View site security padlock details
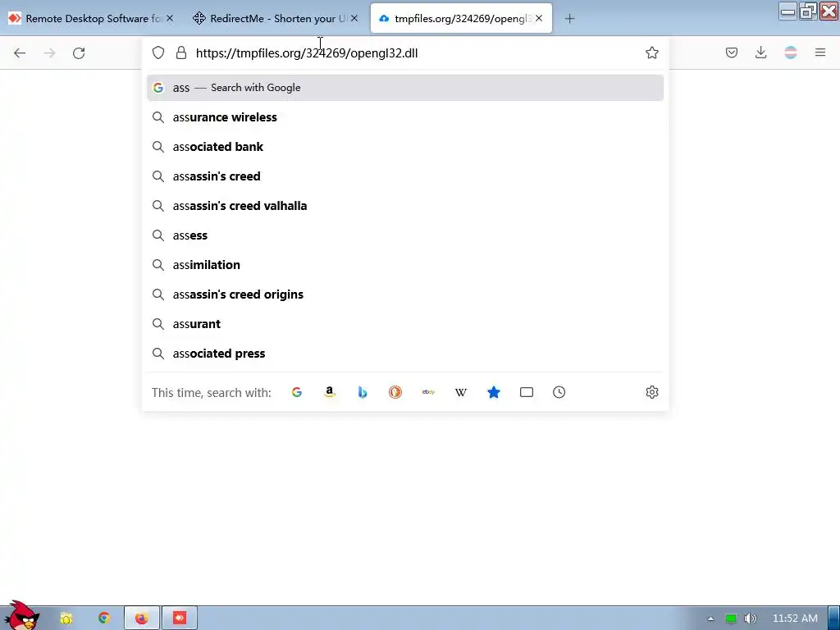Screen dimensions: 840x630 tap(181, 52)
